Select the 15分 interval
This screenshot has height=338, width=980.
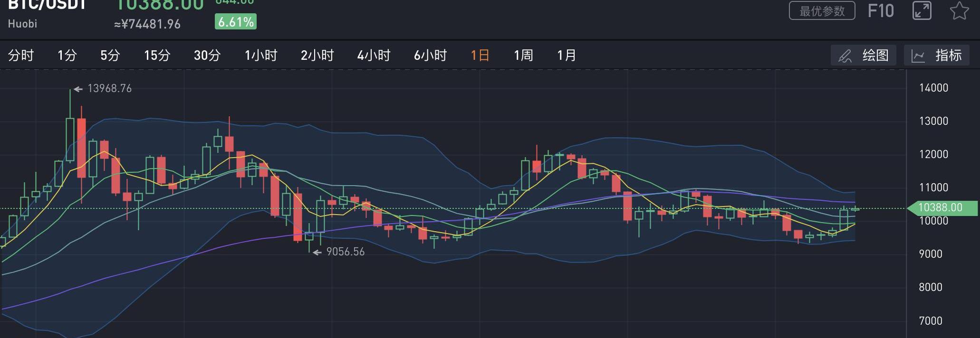157,56
